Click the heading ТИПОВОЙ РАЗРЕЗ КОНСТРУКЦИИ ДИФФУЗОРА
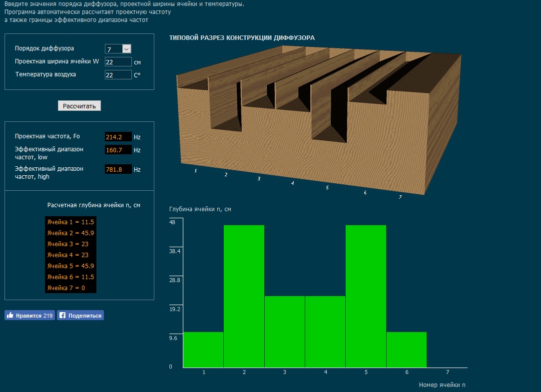Viewport: 541px width, 392px height. (x=242, y=37)
